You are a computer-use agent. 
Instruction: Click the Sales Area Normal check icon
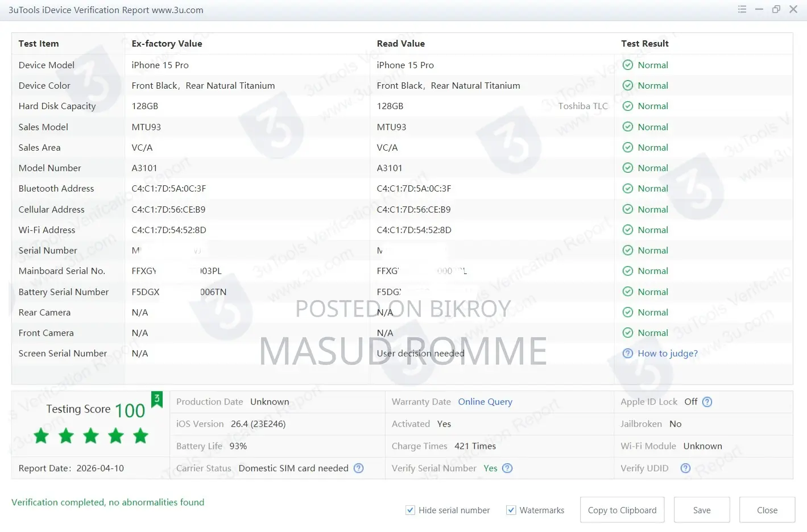628,148
